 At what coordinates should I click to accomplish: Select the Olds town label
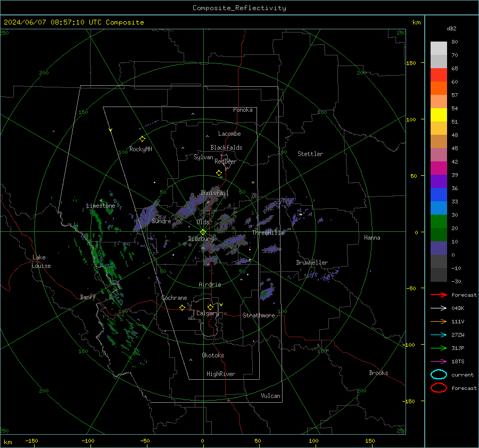coord(203,222)
